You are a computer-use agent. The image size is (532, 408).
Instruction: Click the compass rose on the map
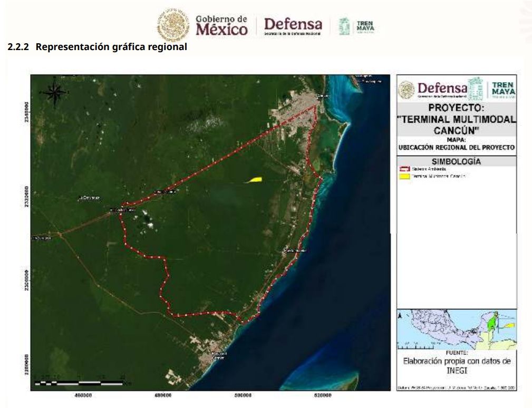pos(55,92)
